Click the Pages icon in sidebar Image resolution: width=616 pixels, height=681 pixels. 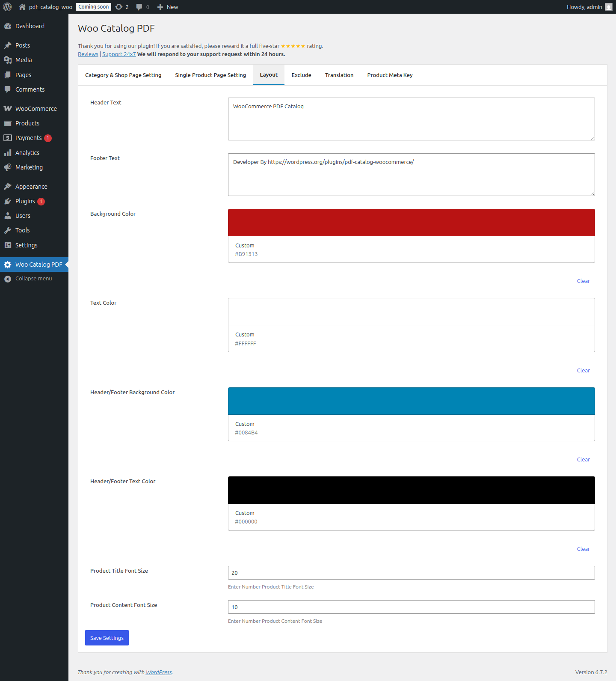tap(8, 75)
